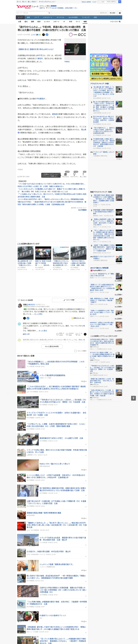
Task: Click the 新しい視点 exclamation reaction icon
Action: pos(83,174)
